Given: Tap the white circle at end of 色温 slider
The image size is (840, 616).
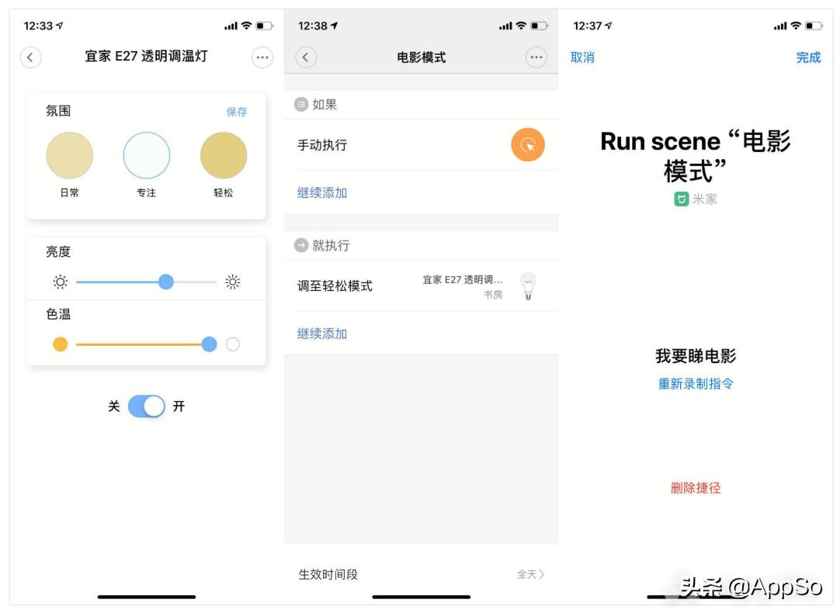Looking at the screenshot, I should point(233,344).
